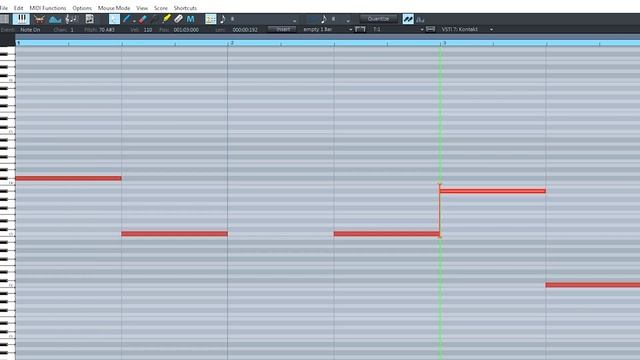The height and width of the screenshot is (360, 640).
Task: Click the blue M mute tool
Action: (x=190, y=19)
